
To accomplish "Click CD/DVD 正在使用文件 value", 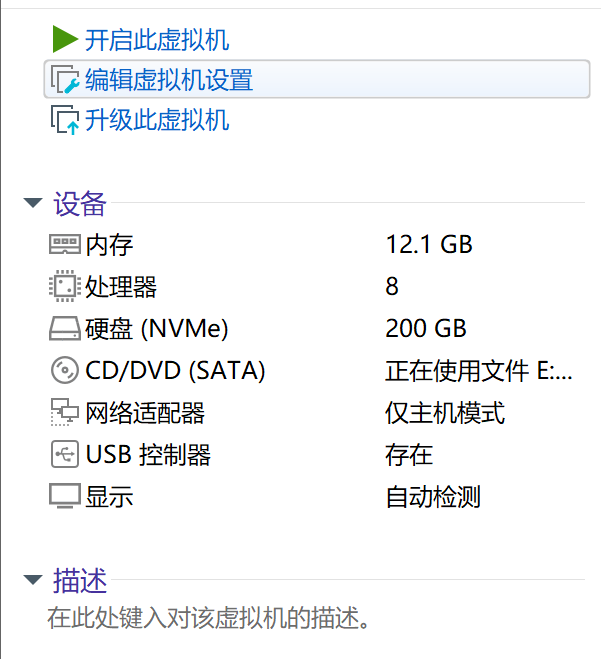I will click(479, 371).
